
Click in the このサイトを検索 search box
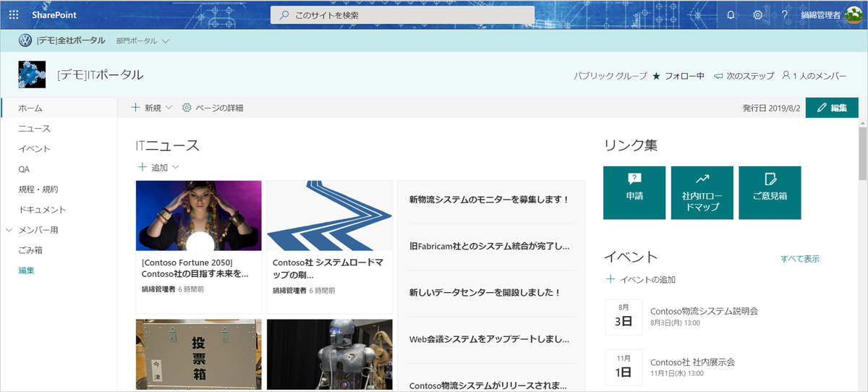coord(402,14)
